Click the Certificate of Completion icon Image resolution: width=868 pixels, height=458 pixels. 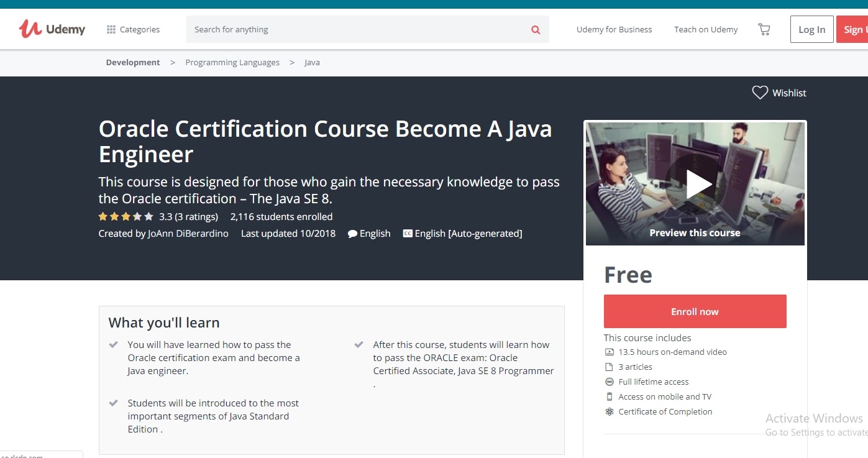point(609,411)
